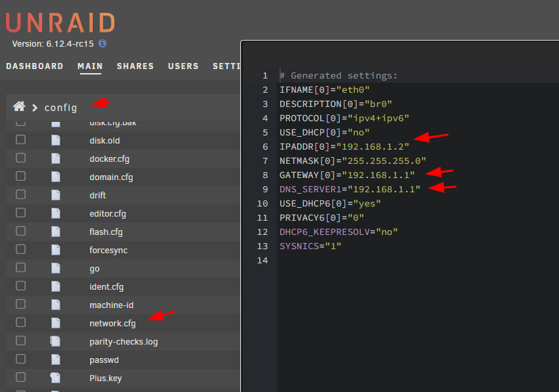Viewport: 559px width, 392px height.
Task: Open the go script file
Action: click(95, 269)
